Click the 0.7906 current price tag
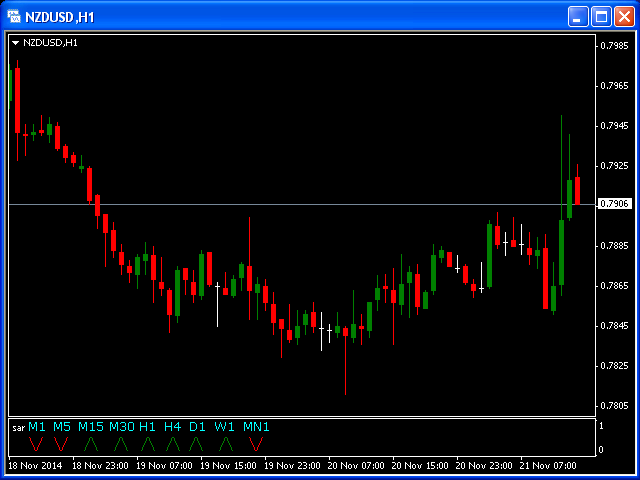 (x=613, y=204)
